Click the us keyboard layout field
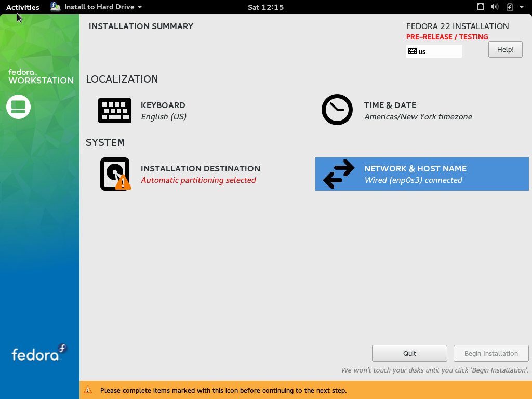The height and width of the screenshot is (399, 532). pyautogui.click(x=434, y=51)
